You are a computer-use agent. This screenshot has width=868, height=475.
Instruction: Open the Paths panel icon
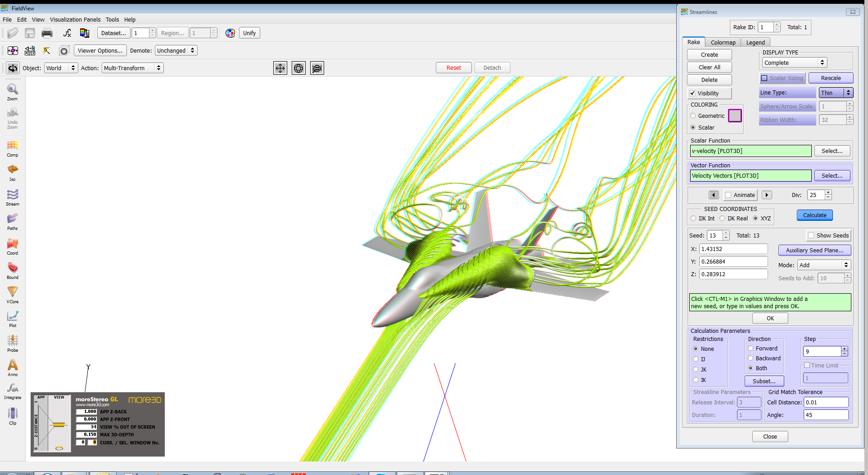[x=13, y=222]
